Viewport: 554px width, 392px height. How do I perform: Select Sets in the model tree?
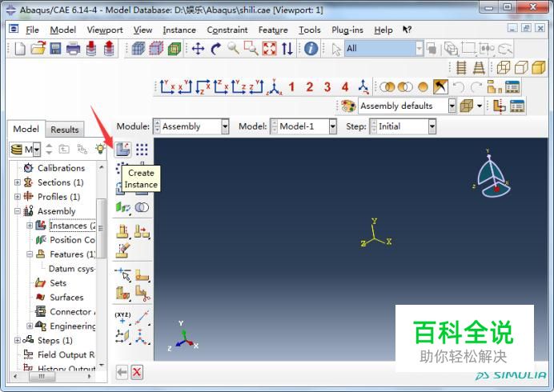tap(58, 283)
